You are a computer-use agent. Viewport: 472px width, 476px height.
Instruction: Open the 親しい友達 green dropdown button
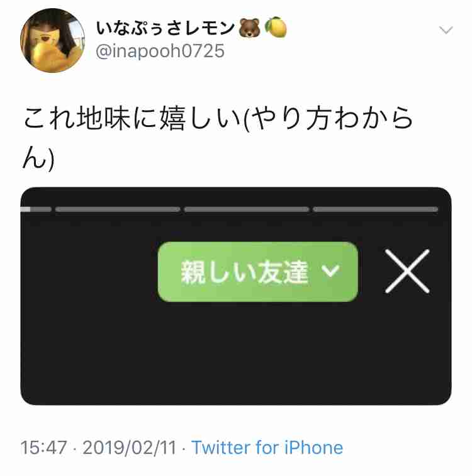pyautogui.click(x=258, y=272)
